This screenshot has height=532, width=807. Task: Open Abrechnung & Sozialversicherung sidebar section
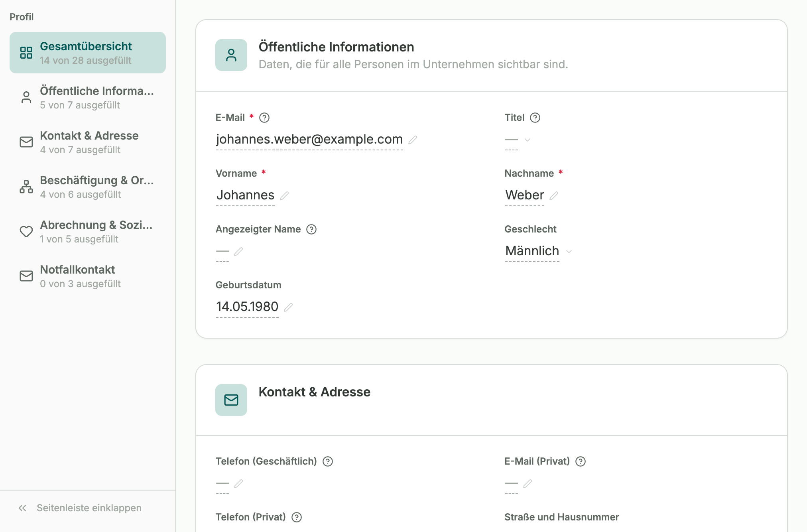coord(88,231)
